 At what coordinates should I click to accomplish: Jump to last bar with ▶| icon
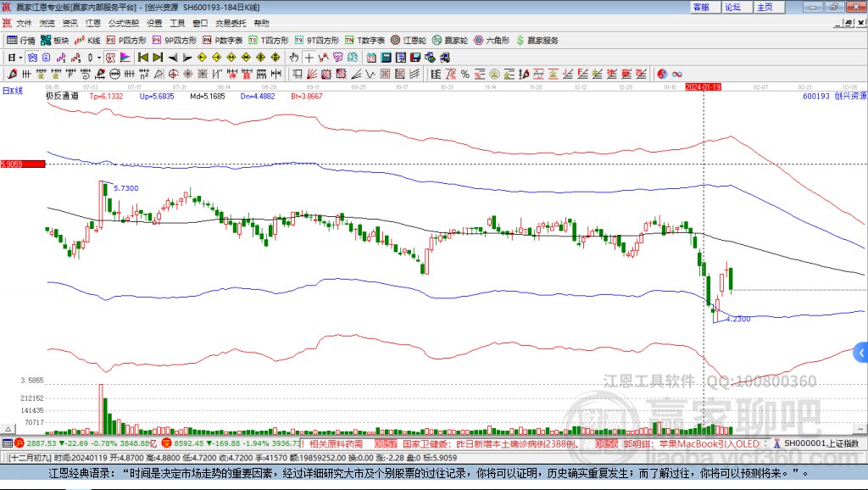pyautogui.click(x=158, y=58)
